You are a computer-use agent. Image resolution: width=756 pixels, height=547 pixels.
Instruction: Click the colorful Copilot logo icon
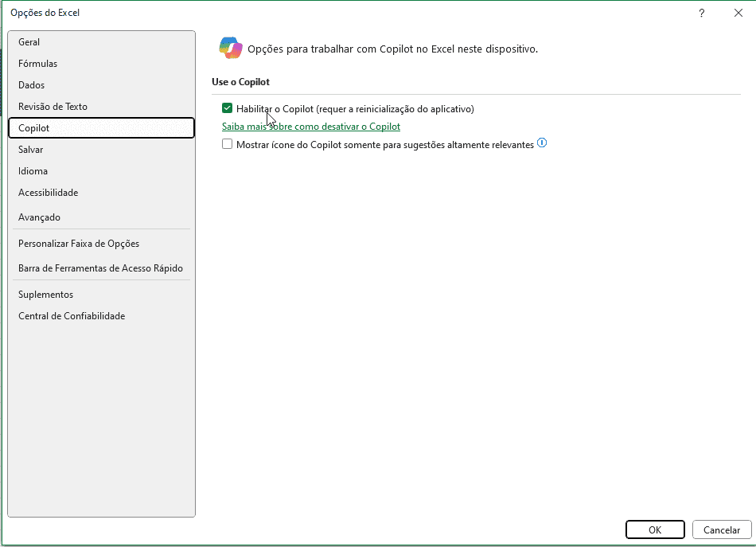click(x=231, y=49)
